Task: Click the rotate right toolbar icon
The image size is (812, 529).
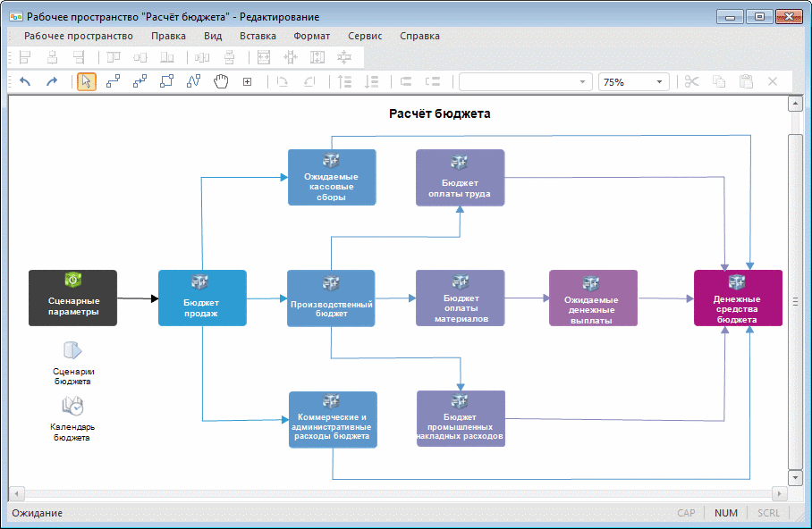Action: tap(283, 82)
